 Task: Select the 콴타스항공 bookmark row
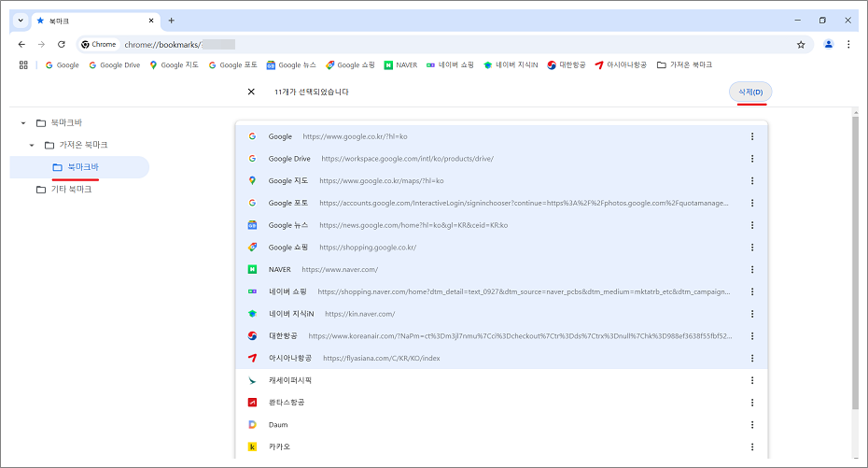(x=501, y=402)
